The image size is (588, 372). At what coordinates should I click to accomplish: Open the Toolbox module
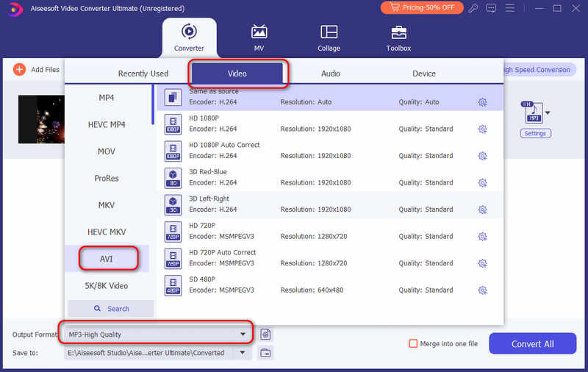[x=398, y=38]
